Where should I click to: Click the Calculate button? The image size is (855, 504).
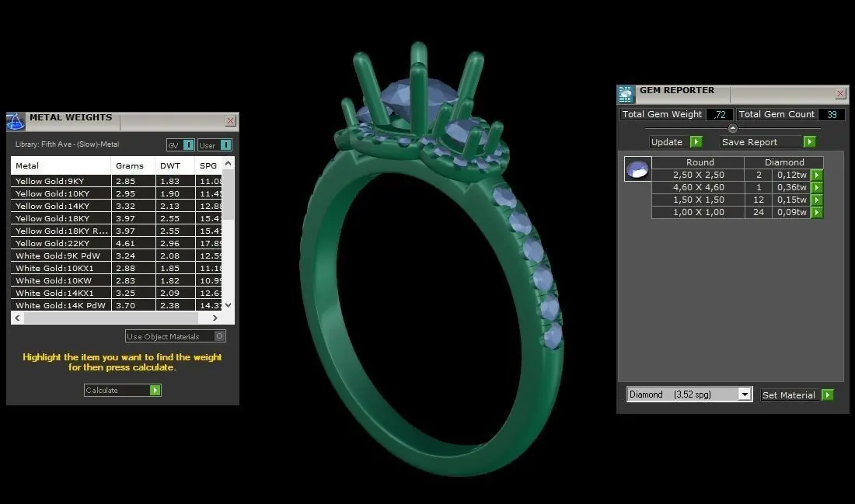123,390
